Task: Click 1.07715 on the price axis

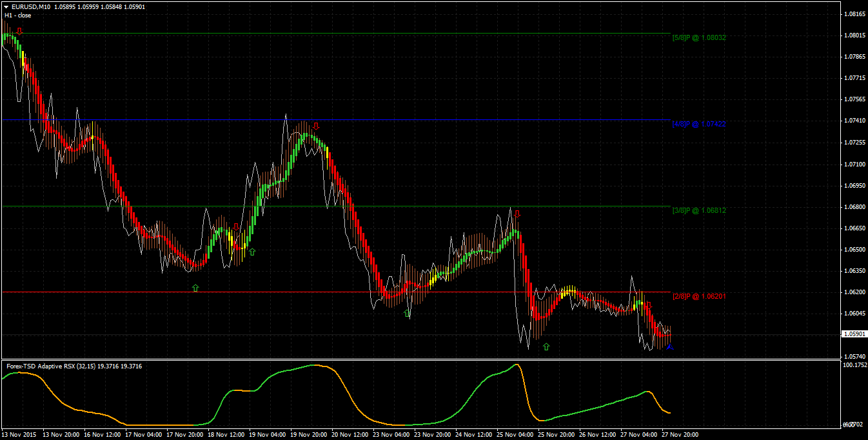Action: [x=854, y=77]
